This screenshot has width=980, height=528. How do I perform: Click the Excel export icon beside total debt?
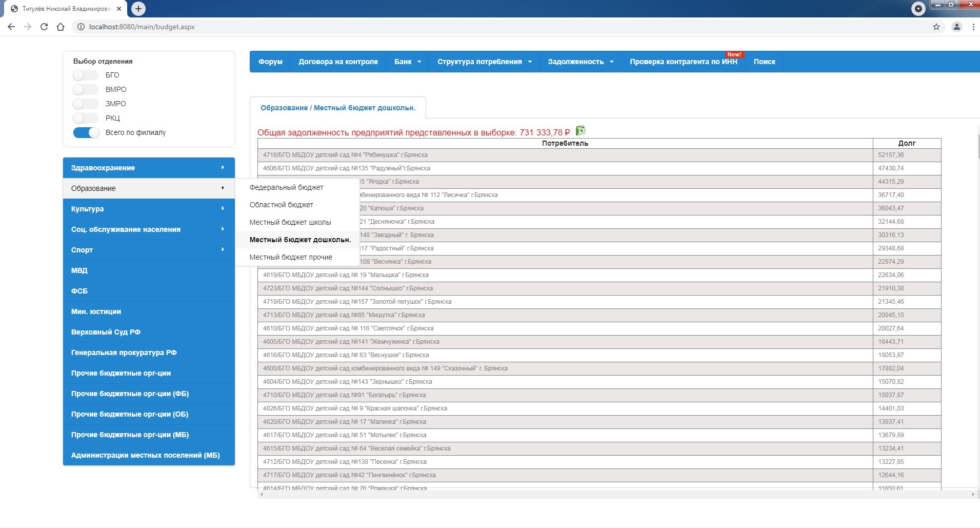[x=581, y=131]
